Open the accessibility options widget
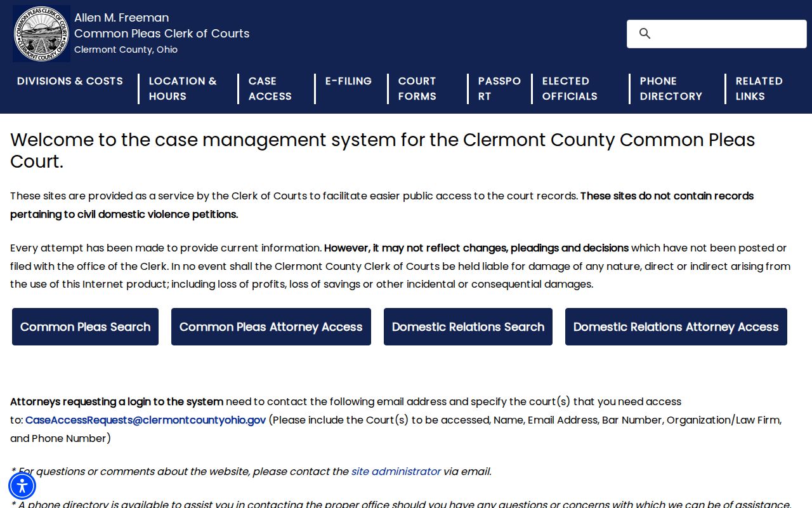 click(x=22, y=486)
